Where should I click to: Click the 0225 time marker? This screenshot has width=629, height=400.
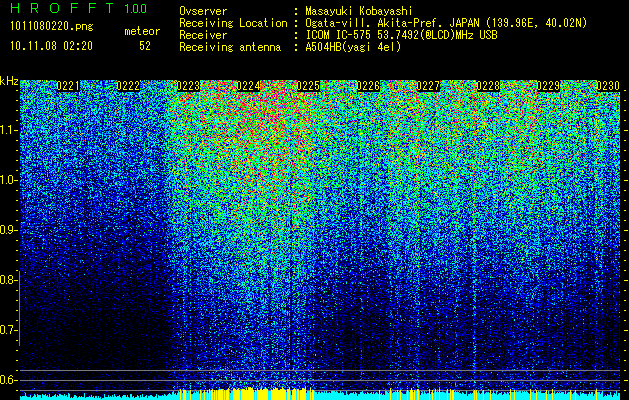[x=308, y=86]
